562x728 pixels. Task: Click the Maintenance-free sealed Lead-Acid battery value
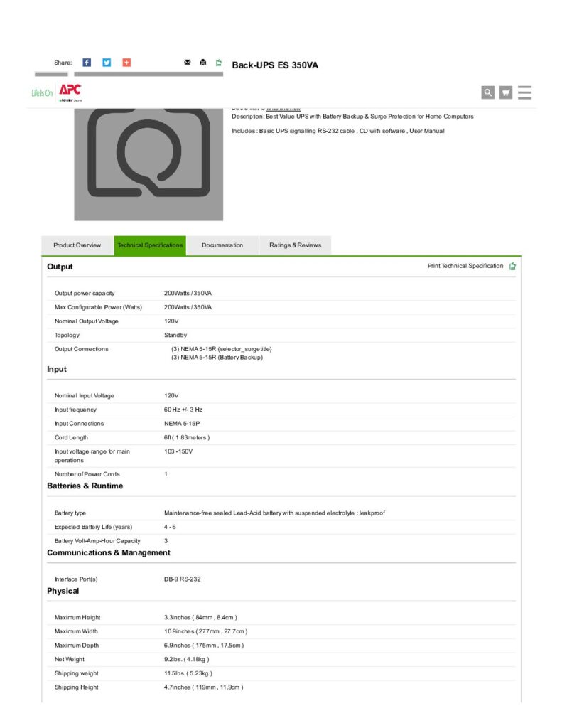pos(274,513)
